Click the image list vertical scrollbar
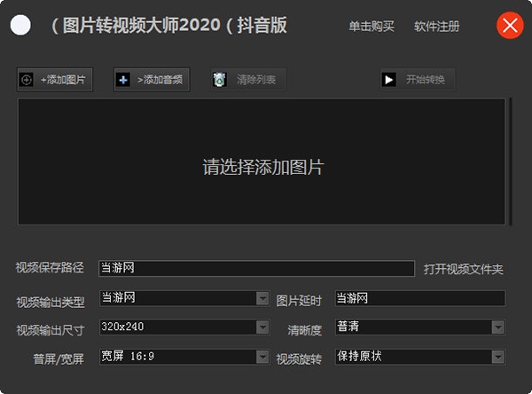 tap(509, 162)
